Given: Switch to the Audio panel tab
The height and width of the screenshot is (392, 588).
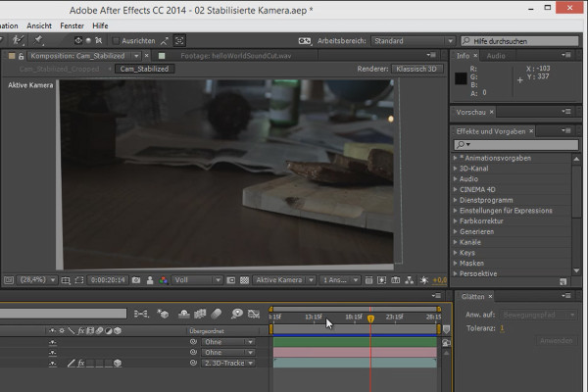Looking at the screenshot, I should click(496, 56).
